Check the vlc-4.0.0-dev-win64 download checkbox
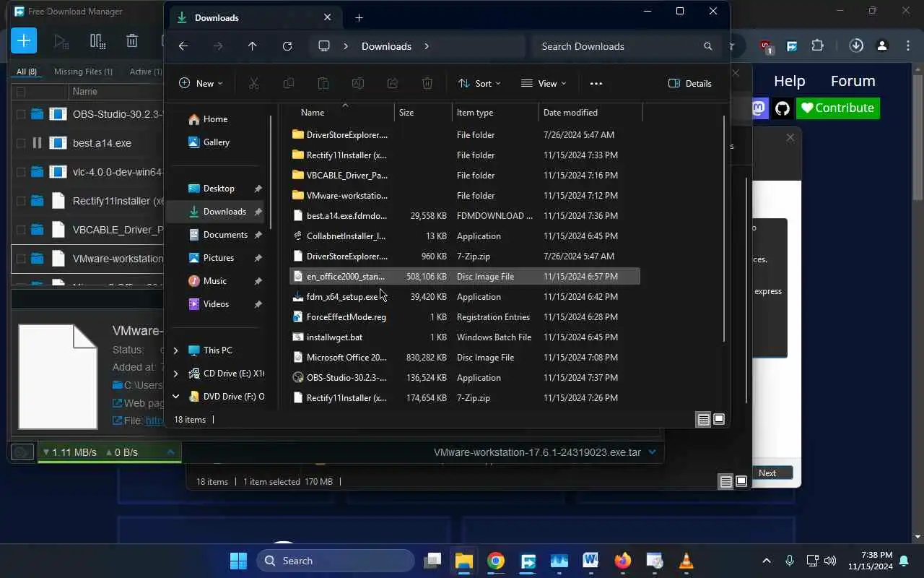 pyautogui.click(x=20, y=172)
